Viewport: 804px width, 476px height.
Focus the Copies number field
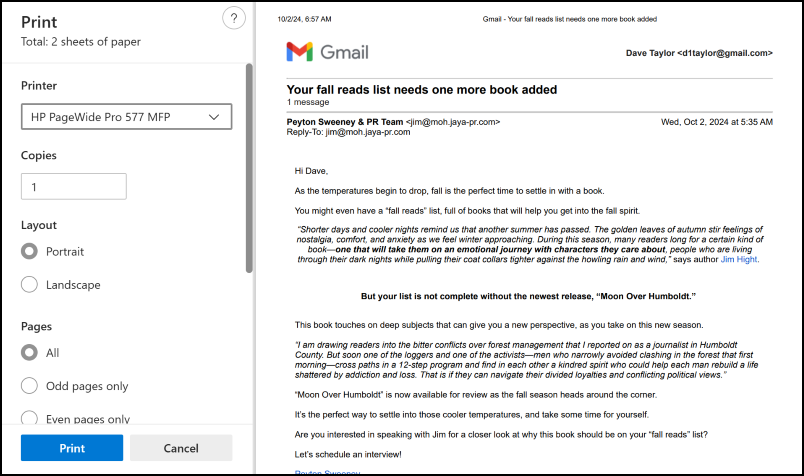(x=74, y=187)
